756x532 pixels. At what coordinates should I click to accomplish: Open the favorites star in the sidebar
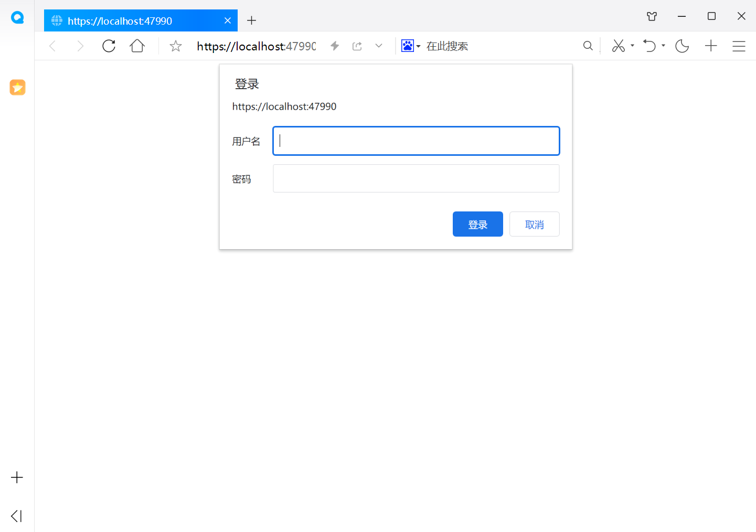[x=17, y=87]
